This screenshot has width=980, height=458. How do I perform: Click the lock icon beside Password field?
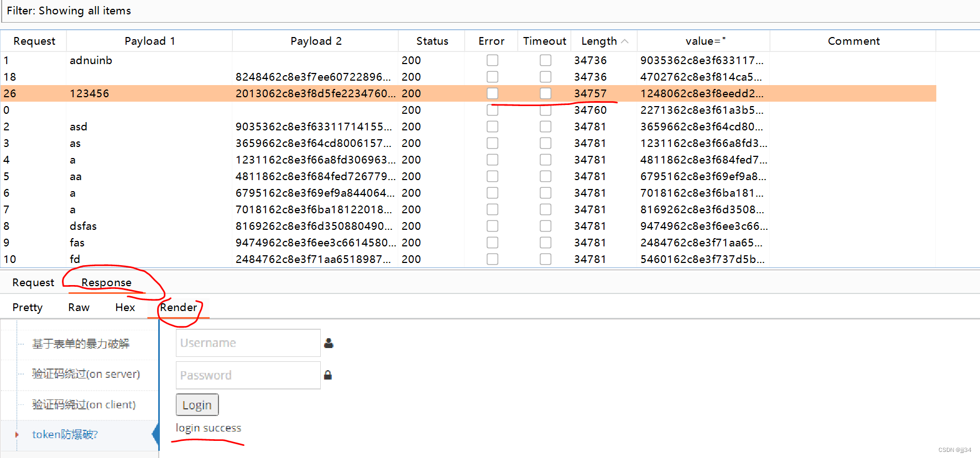coord(328,375)
